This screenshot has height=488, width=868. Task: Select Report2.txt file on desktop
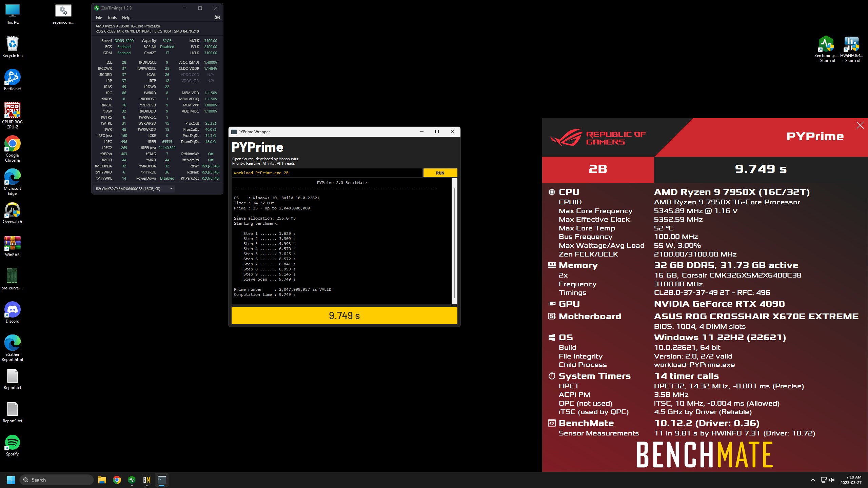coord(13,412)
